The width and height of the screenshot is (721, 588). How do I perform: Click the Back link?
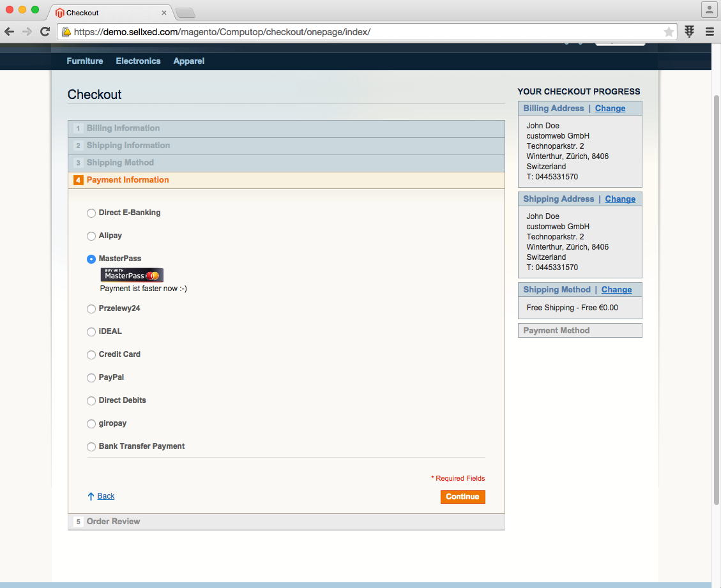tap(106, 496)
